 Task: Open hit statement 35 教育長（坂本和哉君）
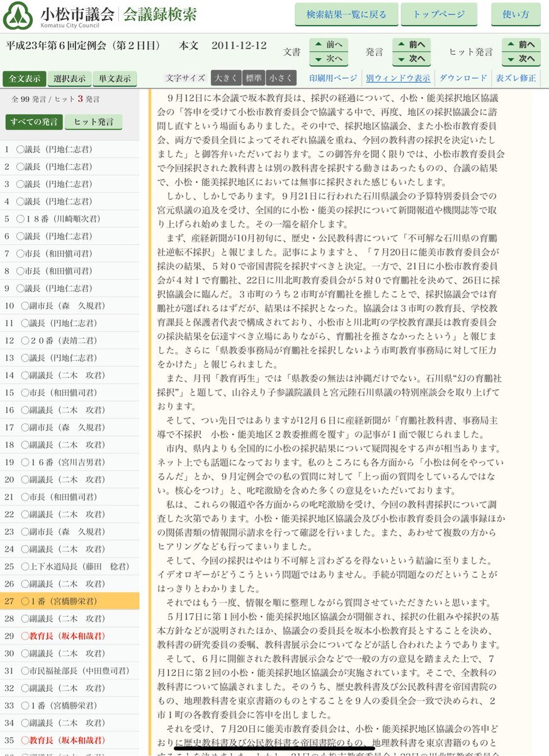pyautogui.click(x=70, y=740)
